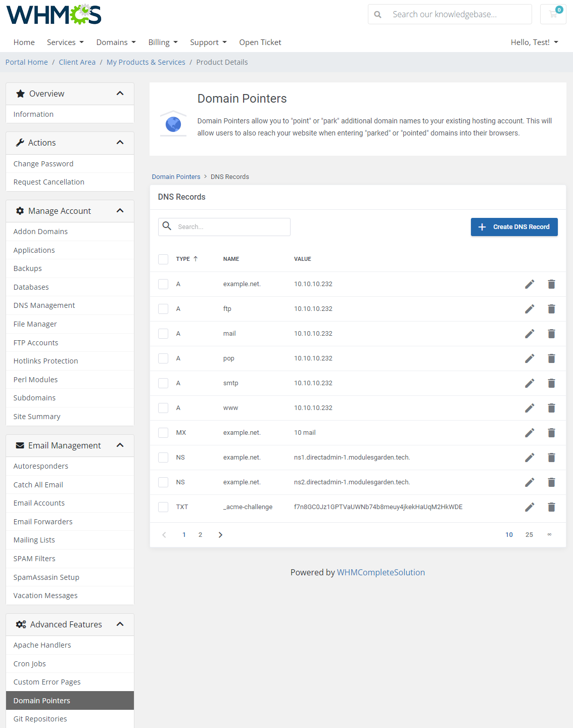Select Change Password in Actions

click(70, 164)
